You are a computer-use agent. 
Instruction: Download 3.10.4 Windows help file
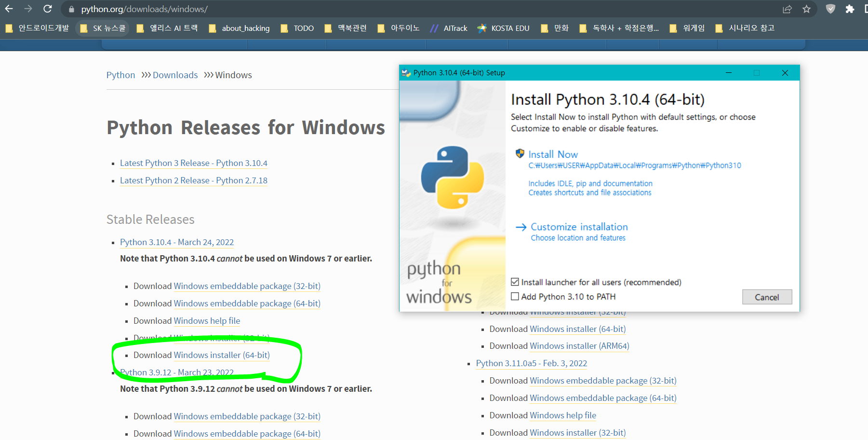coord(207,321)
